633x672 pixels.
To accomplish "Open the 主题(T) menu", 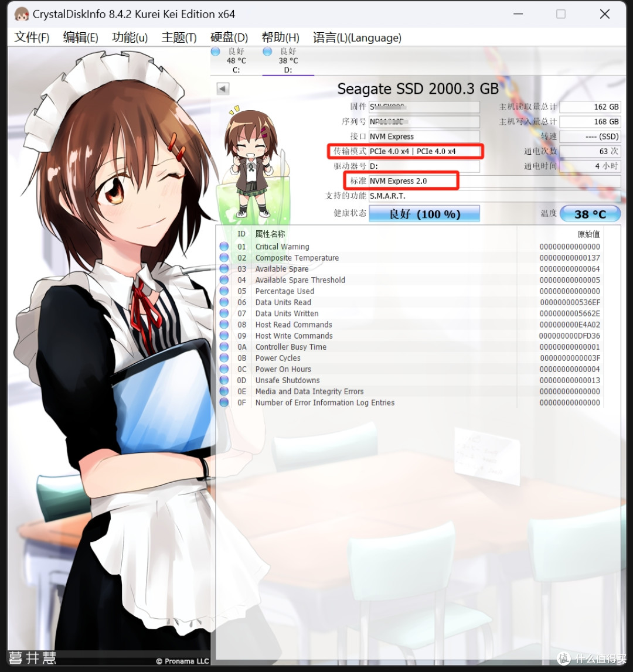I will (x=179, y=37).
